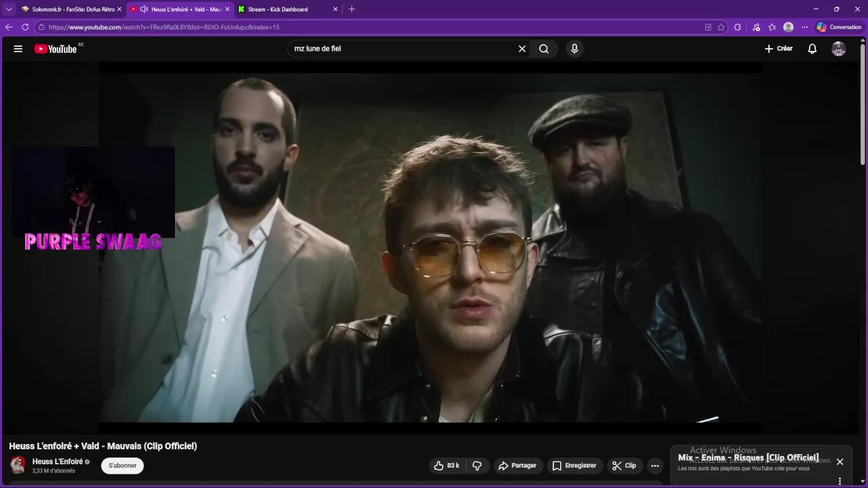868x488 pixels.
Task: Close the Solomonk.fr tab
Action: point(120,9)
